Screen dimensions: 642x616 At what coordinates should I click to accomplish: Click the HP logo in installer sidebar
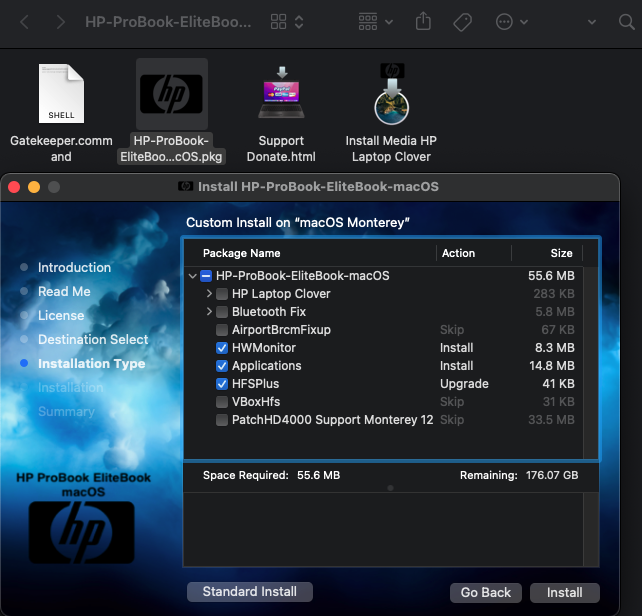(x=82, y=532)
